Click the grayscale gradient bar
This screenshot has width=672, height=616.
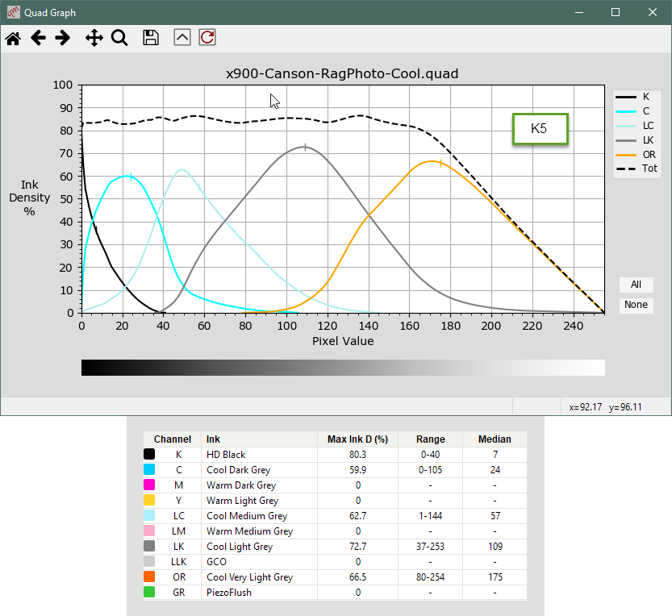pyautogui.click(x=343, y=368)
